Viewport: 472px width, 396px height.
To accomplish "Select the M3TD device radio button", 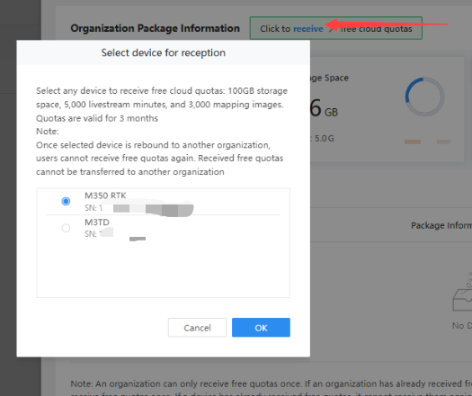I will pyautogui.click(x=66, y=228).
